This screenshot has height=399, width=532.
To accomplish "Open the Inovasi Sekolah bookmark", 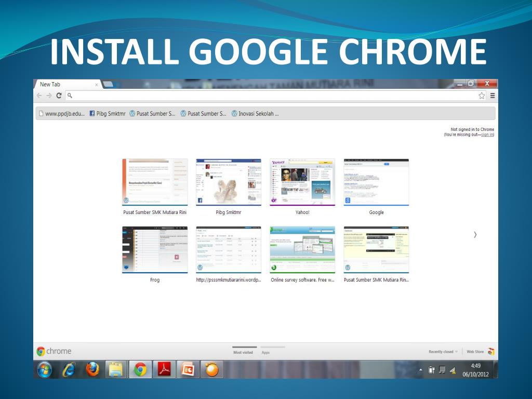I will click(x=255, y=114).
